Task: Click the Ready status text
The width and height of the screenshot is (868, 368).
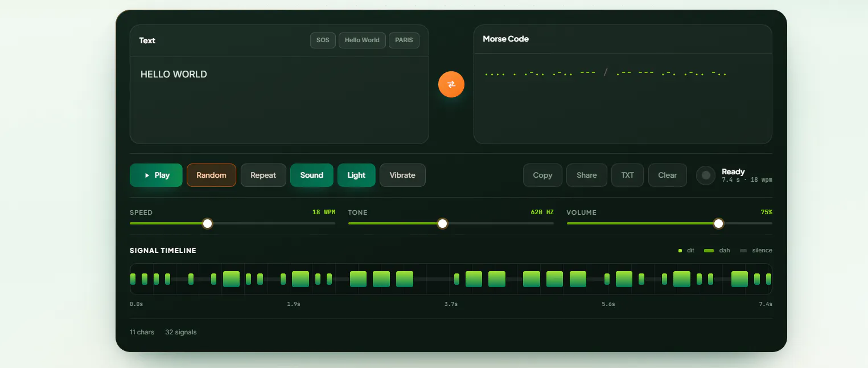Action: tap(733, 171)
